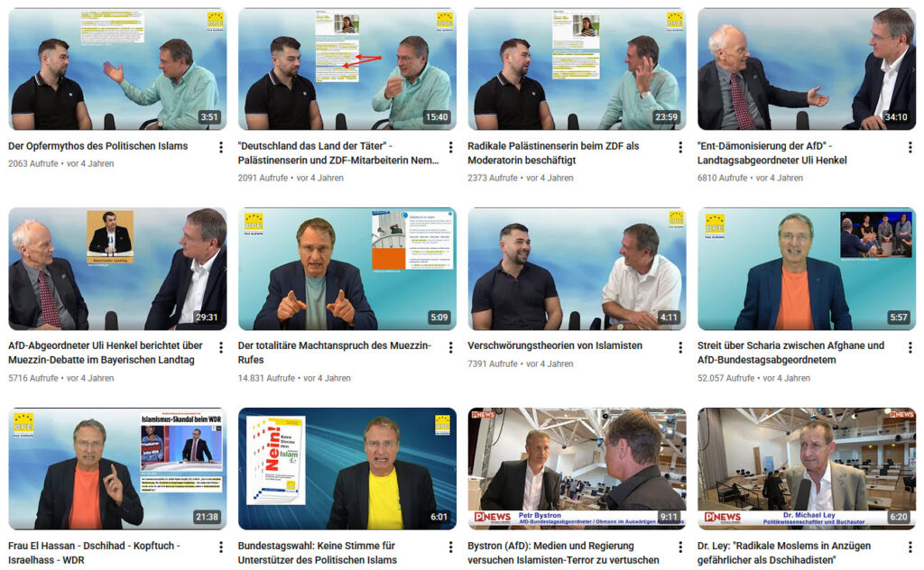Play the 6:01 'Nein!' Bundestagswahl video thumbnail
The width and height of the screenshot is (924, 570).
347,469
